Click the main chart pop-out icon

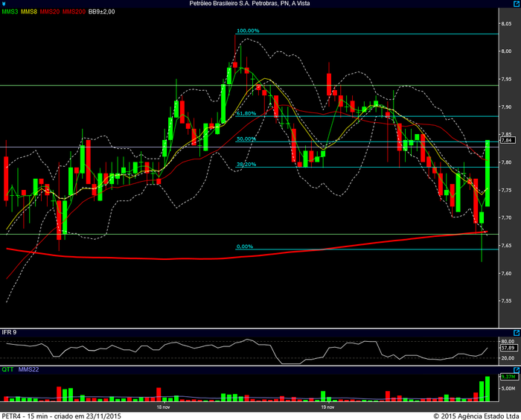[517, 12]
